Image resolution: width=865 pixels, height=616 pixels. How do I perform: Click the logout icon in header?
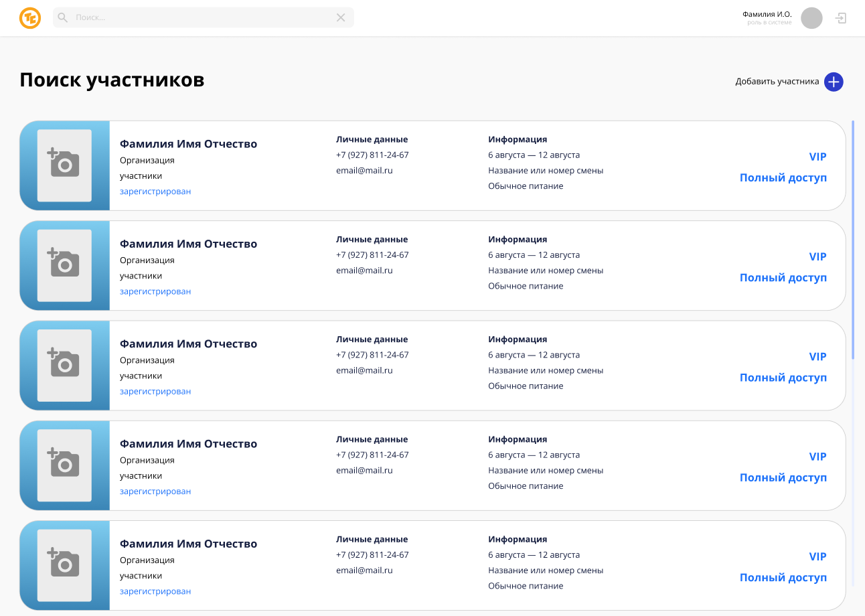841,18
